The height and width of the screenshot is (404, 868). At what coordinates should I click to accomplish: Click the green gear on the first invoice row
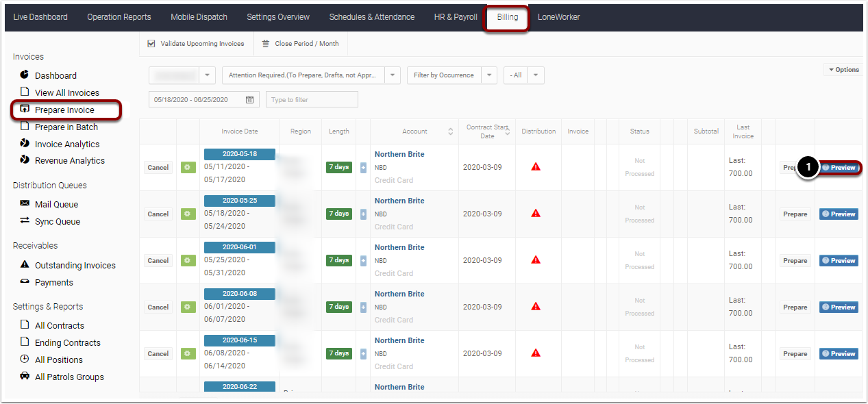tap(188, 167)
